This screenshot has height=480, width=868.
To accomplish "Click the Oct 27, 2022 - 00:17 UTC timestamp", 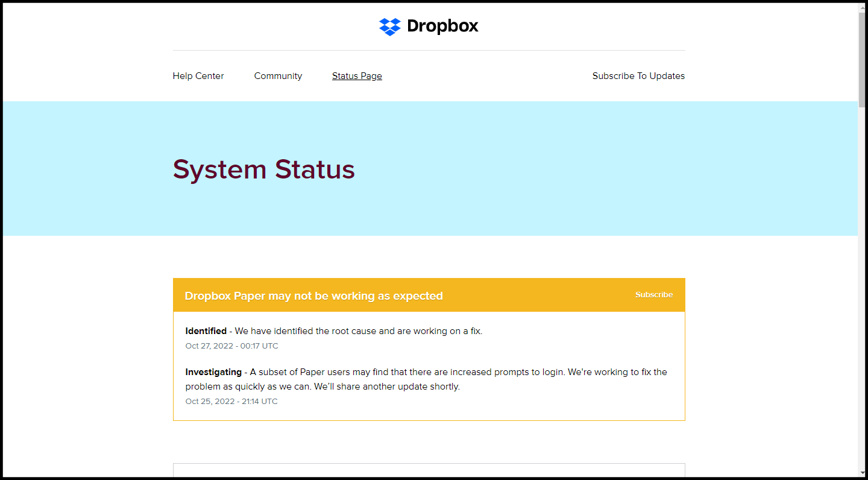I will coord(232,346).
